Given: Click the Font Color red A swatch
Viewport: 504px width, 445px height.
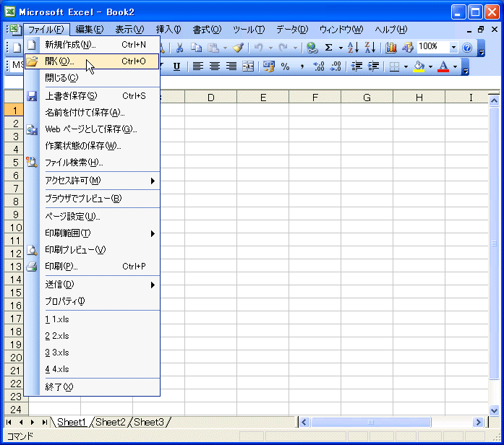Looking at the screenshot, I should [443, 66].
